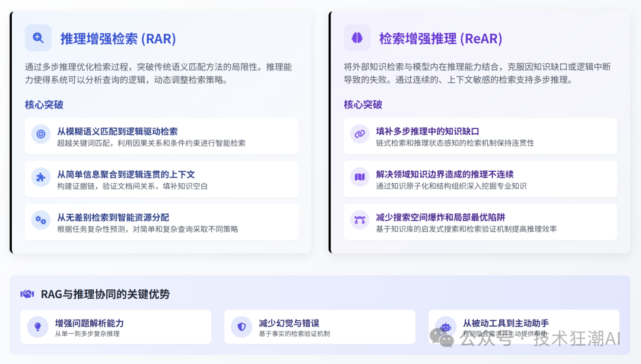
Task: Click the heading 检索增强推理 (ReAR)
Action: pos(440,39)
